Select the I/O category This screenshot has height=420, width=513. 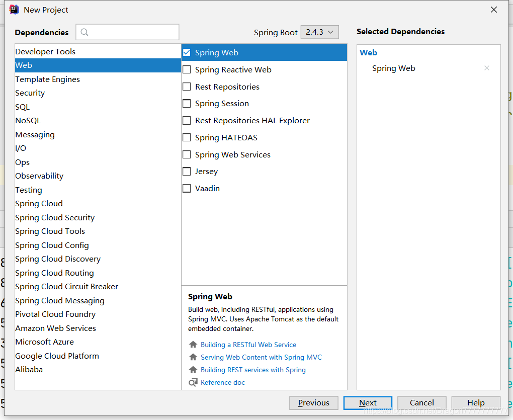98,148
